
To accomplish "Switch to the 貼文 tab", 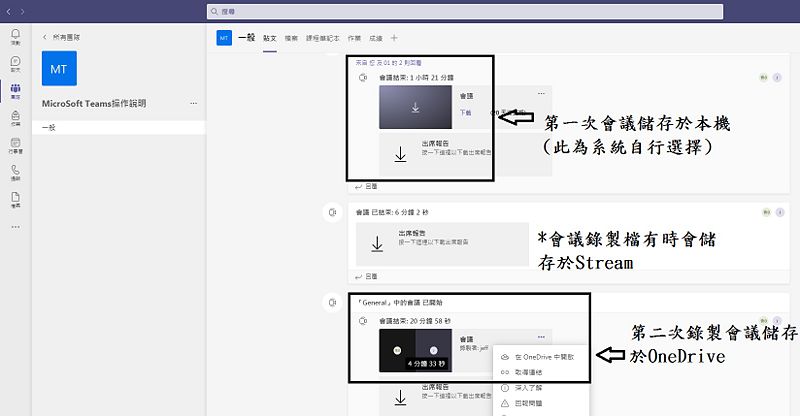I will pos(270,38).
